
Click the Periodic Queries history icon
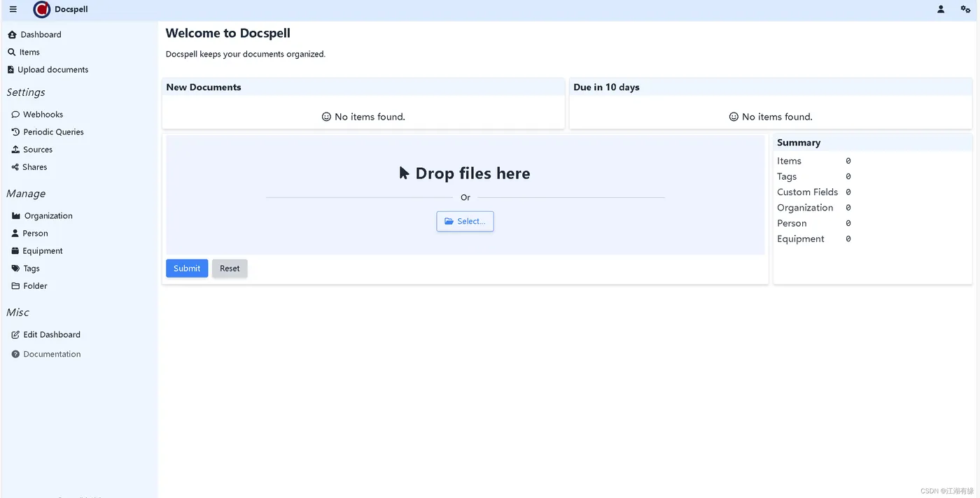[x=15, y=132]
